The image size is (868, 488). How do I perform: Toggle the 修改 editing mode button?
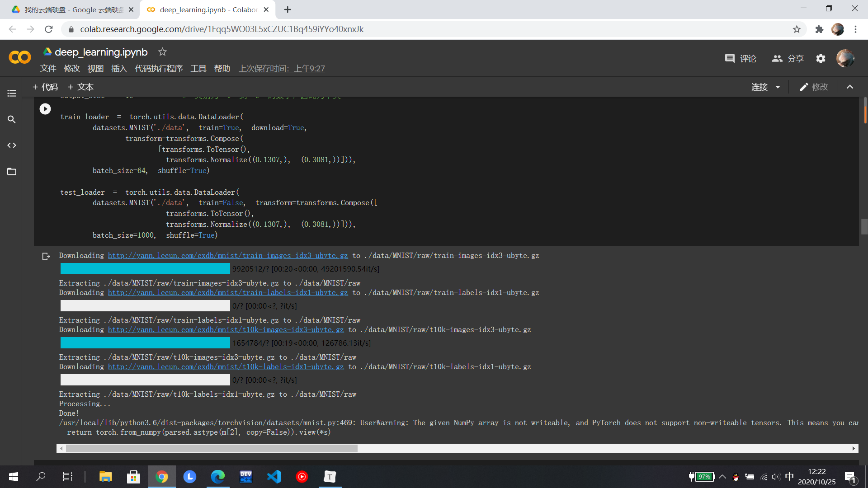814,87
